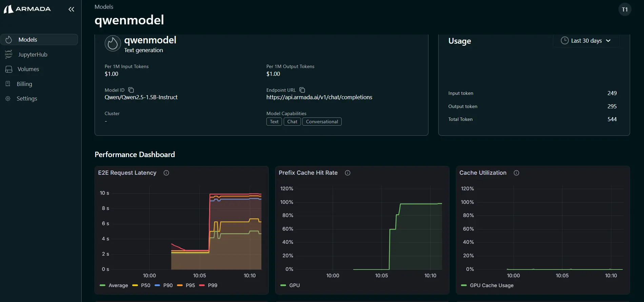Viewport: 644px width, 302px height.
Task: Show info for Cache Utilization
Action: pyautogui.click(x=517, y=173)
